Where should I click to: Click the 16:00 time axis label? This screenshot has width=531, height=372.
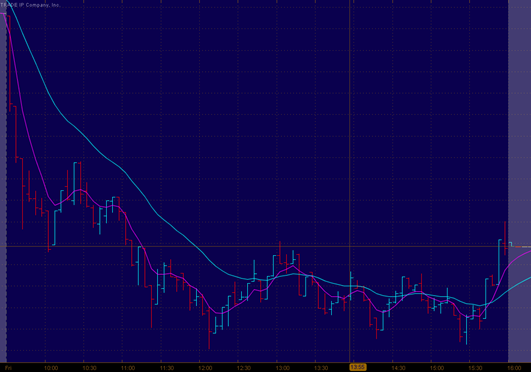[514, 368]
